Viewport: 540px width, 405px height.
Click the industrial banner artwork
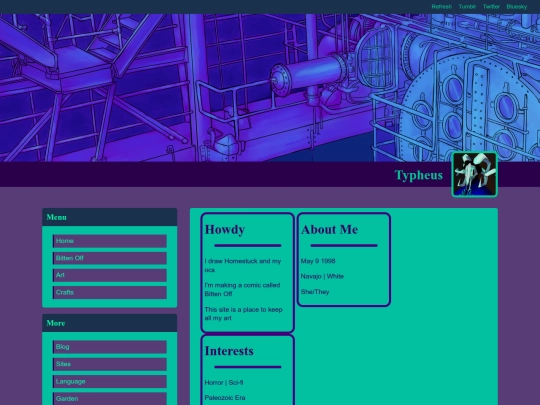point(270,88)
